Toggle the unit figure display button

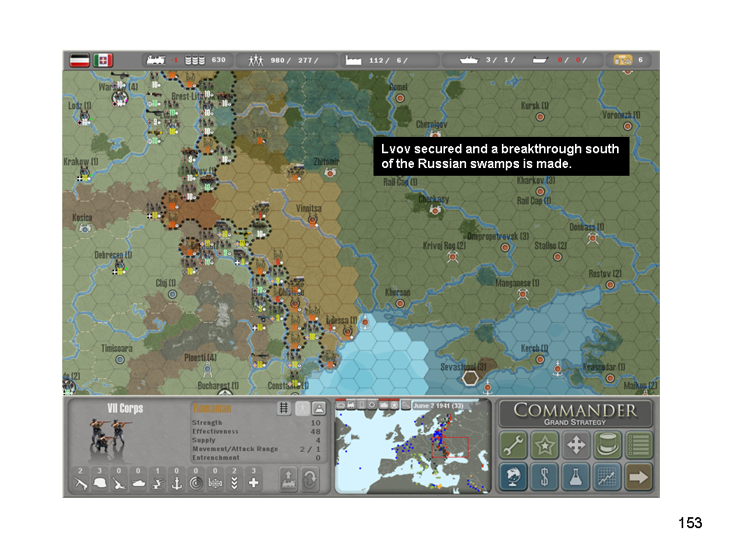click(302, 408)
